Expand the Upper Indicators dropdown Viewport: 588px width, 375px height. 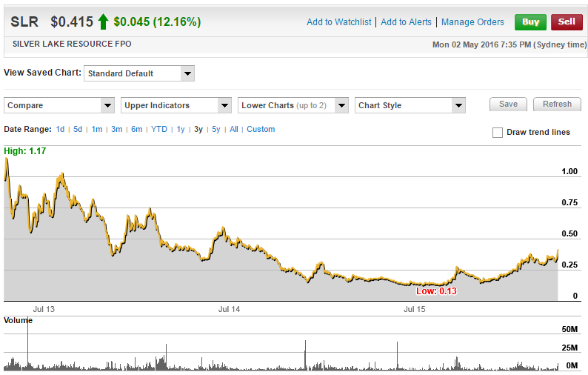coord(176,105)
